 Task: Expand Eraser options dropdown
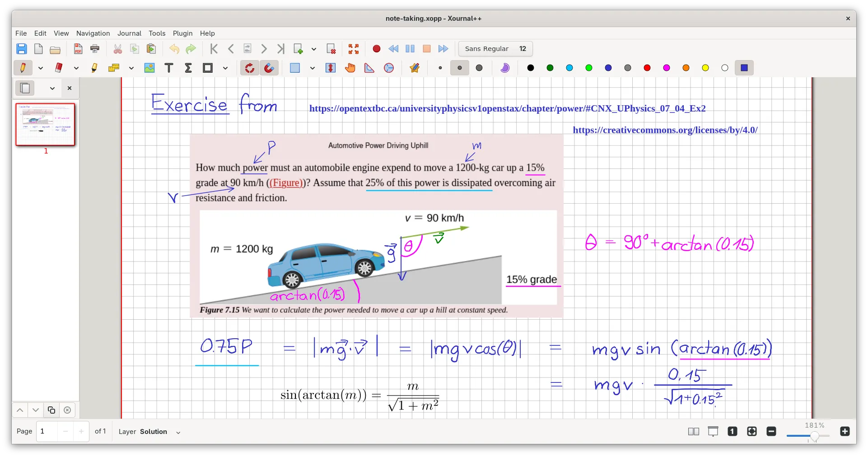[x=76, y=68]
